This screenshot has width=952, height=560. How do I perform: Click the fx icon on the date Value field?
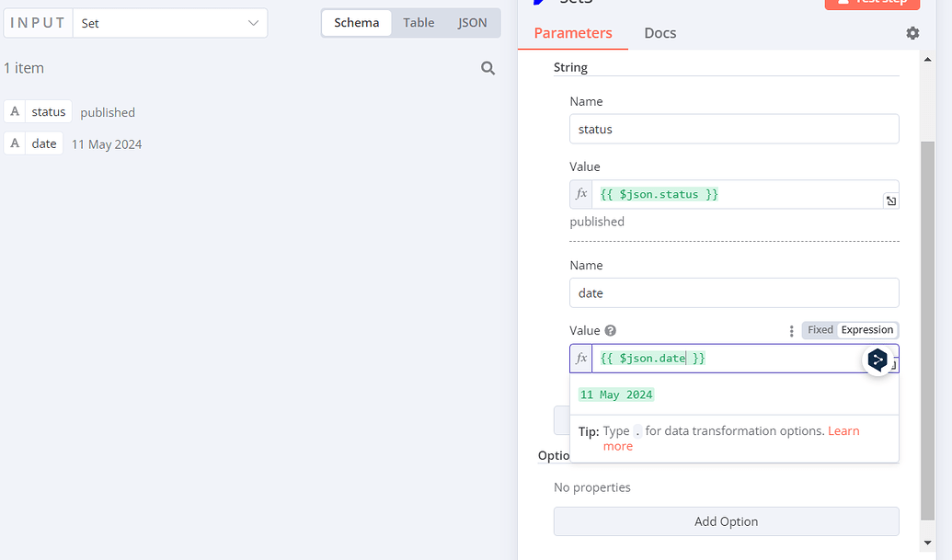pos(581,358)
